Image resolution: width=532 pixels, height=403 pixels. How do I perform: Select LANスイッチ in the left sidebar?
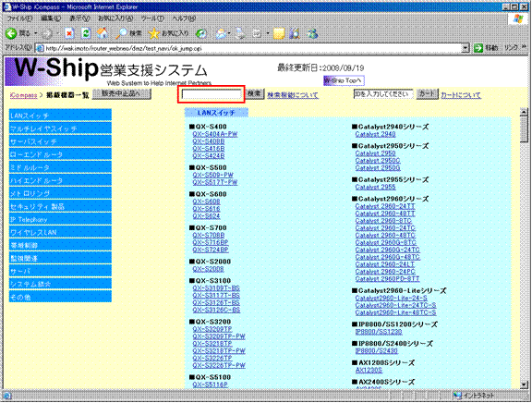[60, 116]
